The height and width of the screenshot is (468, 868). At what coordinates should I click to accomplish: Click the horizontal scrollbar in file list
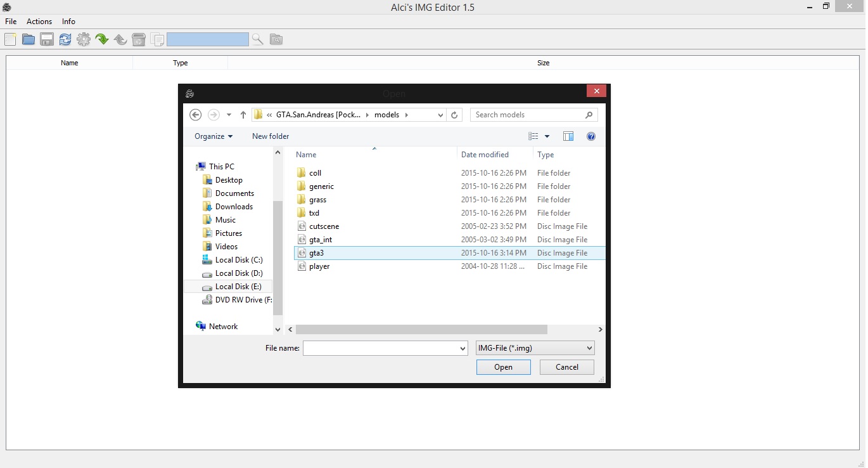(421, 330)
